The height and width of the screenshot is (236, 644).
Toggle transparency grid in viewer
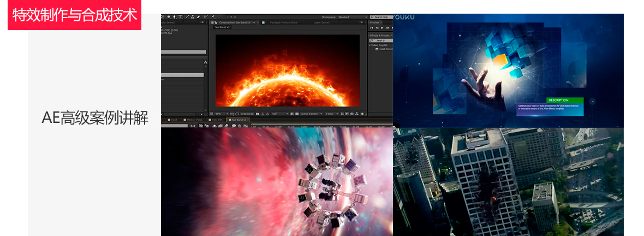point(297,114)
